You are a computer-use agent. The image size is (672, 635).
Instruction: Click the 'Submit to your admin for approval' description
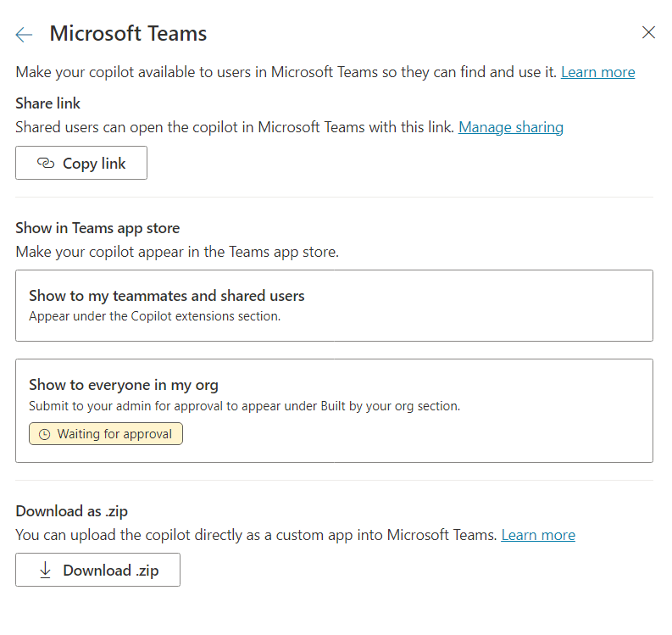244,406
